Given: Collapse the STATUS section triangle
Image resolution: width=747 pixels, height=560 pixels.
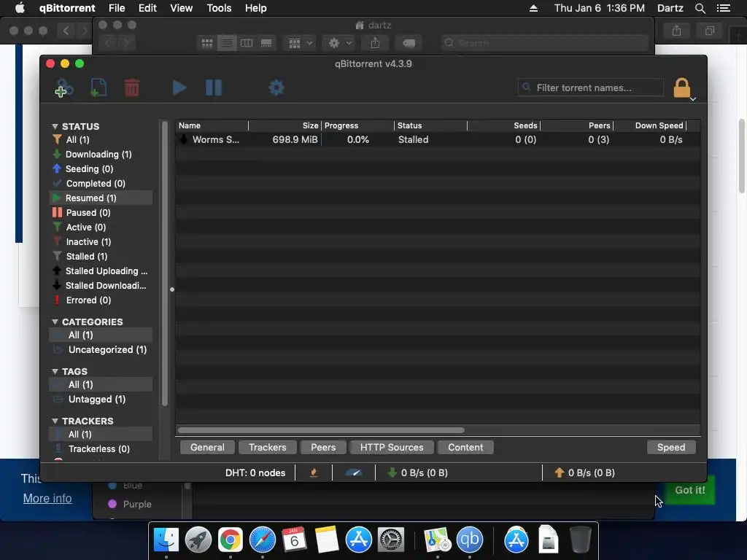Looking at the screenshot, I should point(55,127).
